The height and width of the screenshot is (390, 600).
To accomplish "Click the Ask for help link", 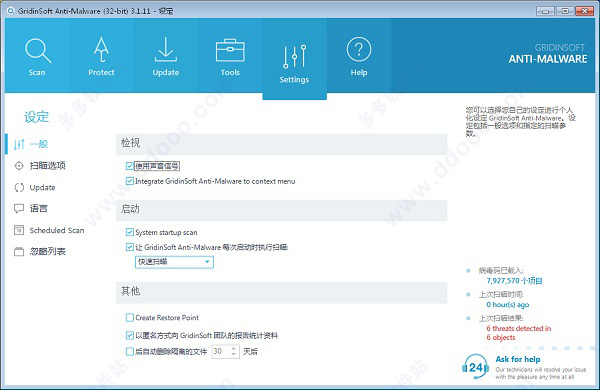I will [518, 359].
